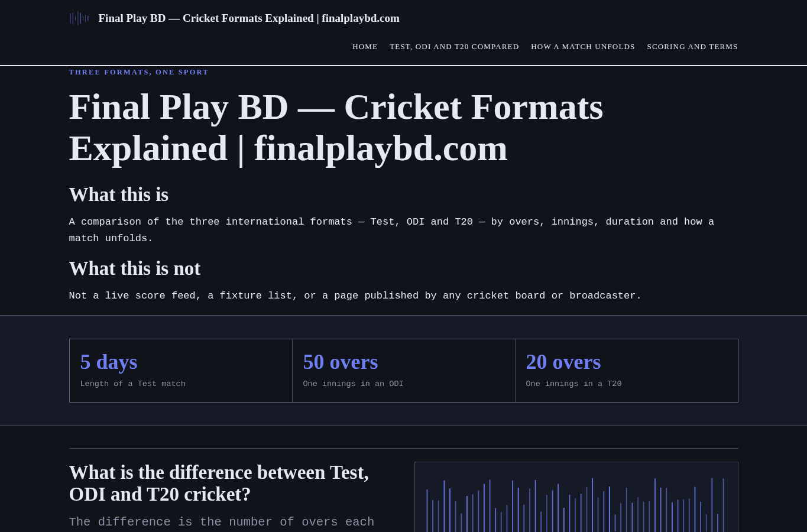
Task: Click the not a live score feed paragraph
Action: pyautogui.click(x=355, y=296)
